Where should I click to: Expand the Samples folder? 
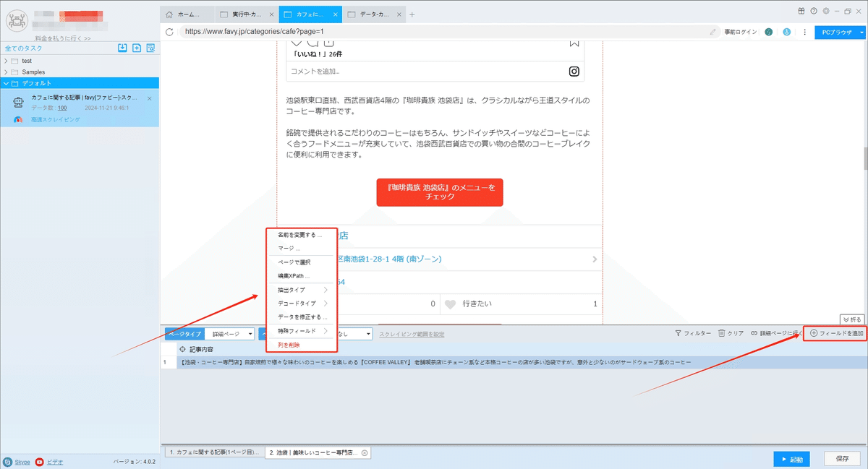click(x=7, y=72)
